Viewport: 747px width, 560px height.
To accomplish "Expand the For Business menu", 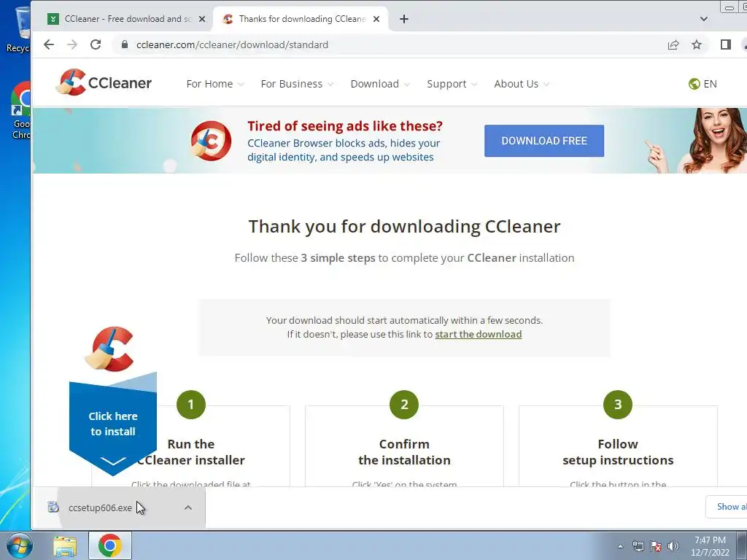I will click(x=297, y=84).
